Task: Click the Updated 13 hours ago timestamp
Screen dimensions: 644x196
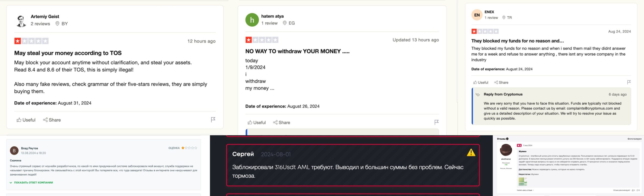Action: (x=416, y=40)
